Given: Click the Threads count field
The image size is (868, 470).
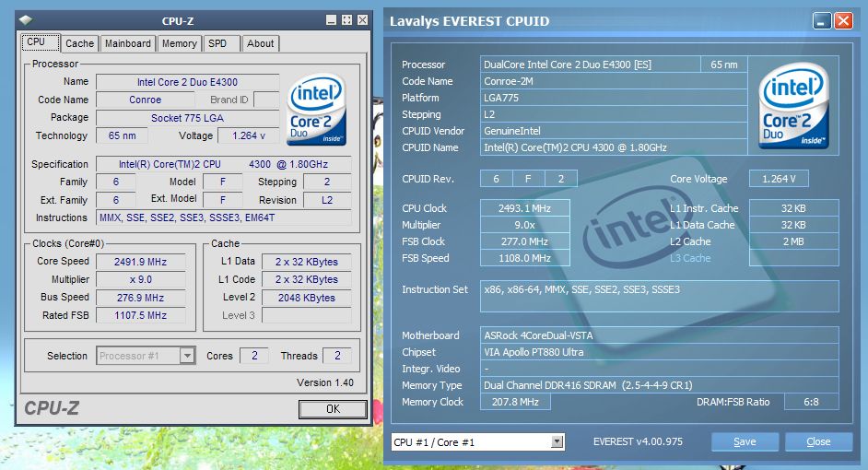Looking at the screenshot, I should click(337, 356).
